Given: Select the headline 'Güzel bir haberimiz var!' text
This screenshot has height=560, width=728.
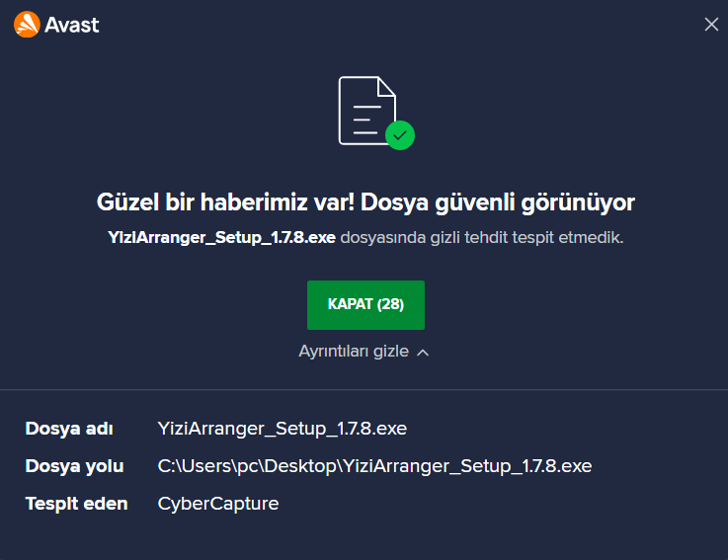Looking at the screenshot, I should (225, 202).
